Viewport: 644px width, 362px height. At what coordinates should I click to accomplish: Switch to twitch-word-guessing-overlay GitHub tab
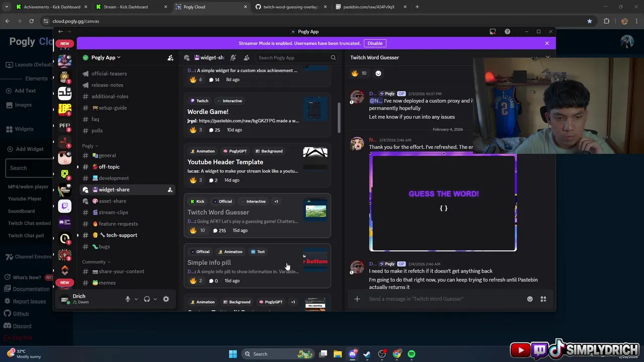[x=291, y=7]
